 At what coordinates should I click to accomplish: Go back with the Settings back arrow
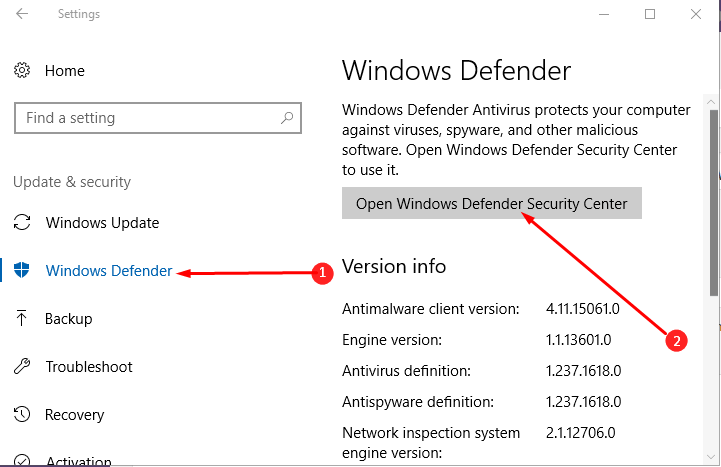point(22,14)
